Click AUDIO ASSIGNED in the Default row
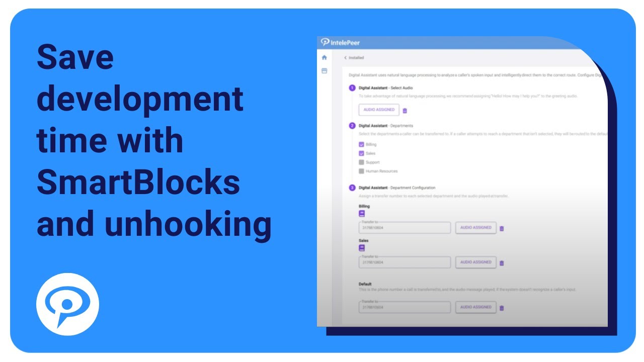The width and height of the screenshot is (644, 362). [x=475, y=307]
